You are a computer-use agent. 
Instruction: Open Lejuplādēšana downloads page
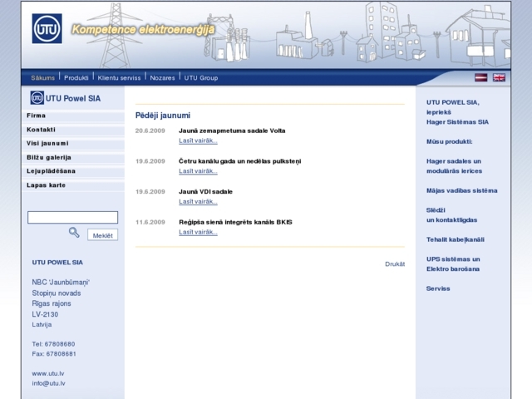coord(51,171)
